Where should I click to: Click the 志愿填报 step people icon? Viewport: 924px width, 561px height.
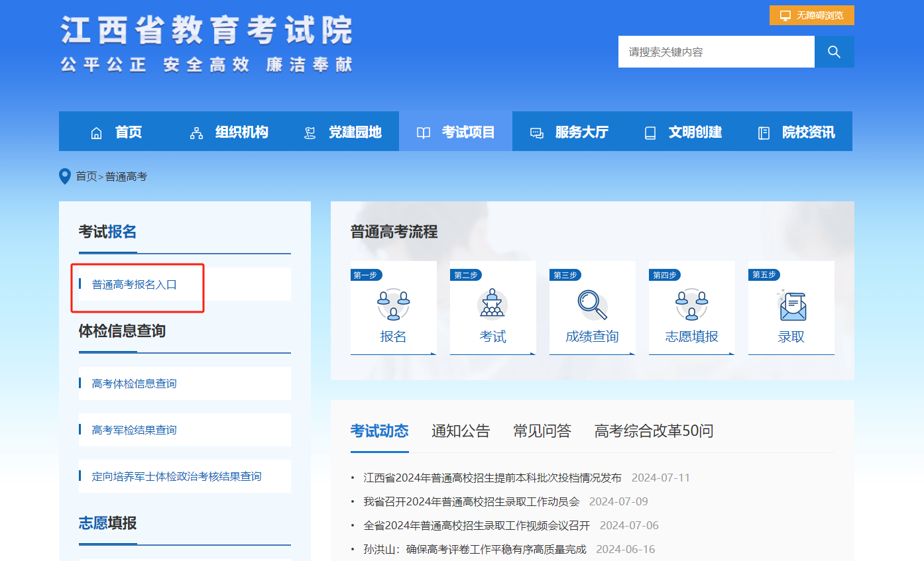tap(692, 305)
